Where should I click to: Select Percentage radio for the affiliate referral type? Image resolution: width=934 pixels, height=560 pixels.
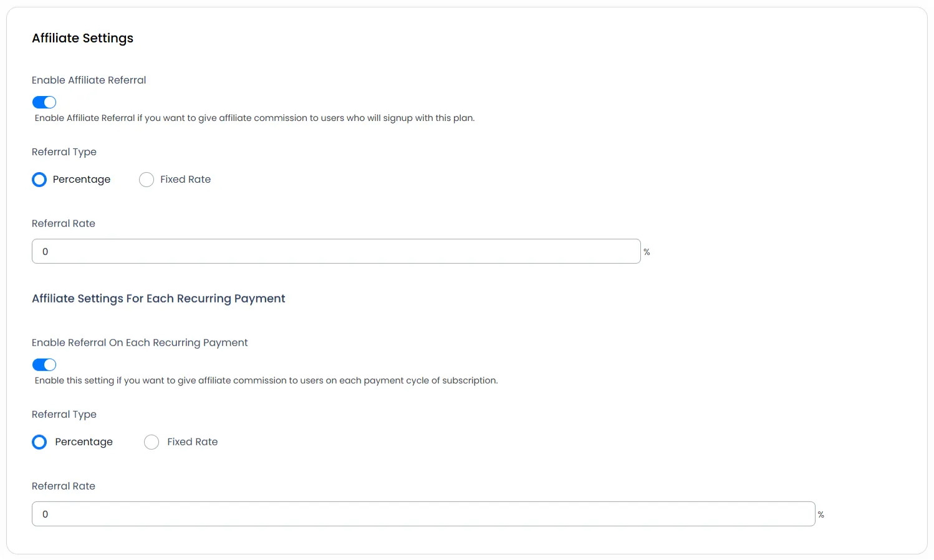pyautogui.click(x=39, y=180)
